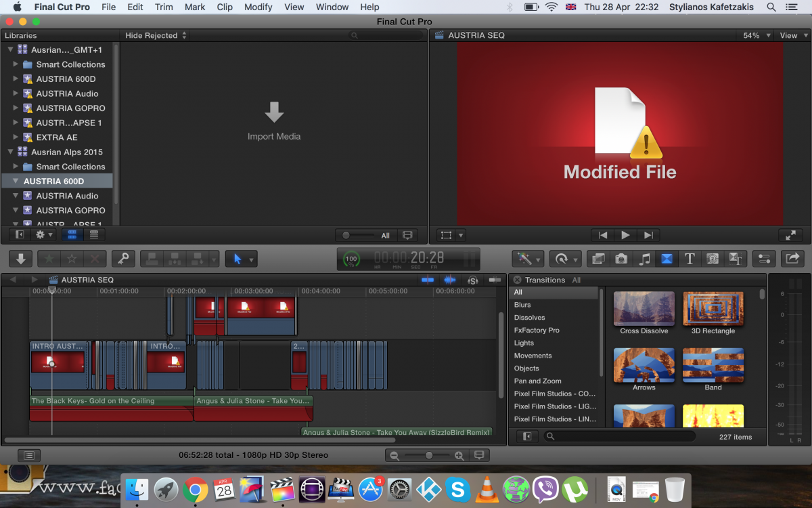The width and height of the screenshot is (812, 508).
Task: Jump to the next edit in viewer
Action: click(648, 235)
